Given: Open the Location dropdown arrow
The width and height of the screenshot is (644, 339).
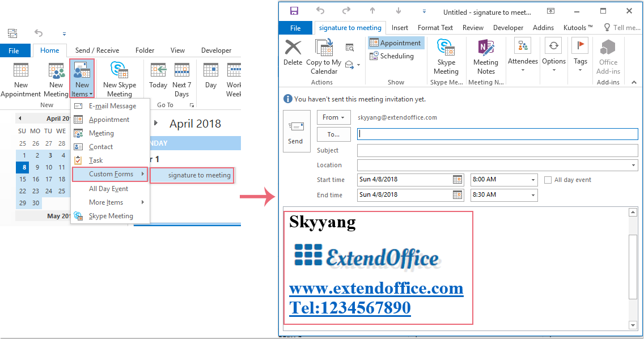Looking at the screenshot, I should tap(633, 165).
